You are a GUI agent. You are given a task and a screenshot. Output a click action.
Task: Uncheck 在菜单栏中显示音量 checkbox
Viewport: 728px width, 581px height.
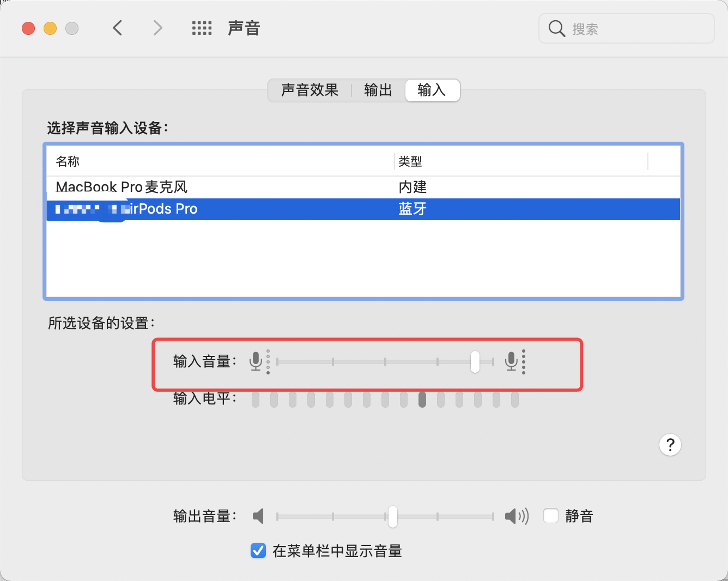coord(258,551)
